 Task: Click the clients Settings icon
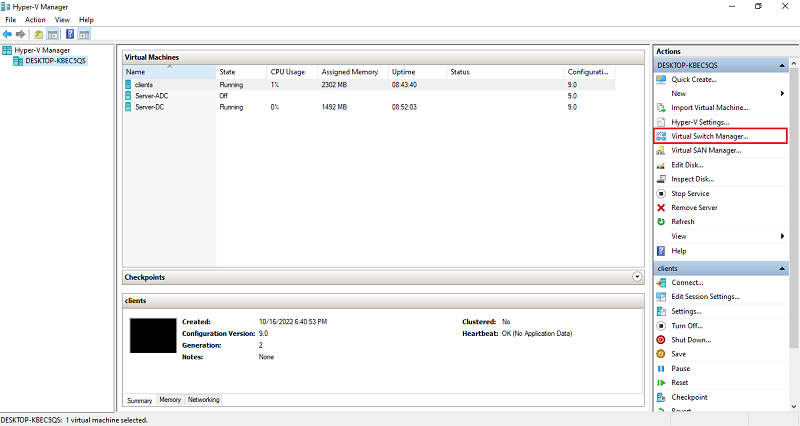661,311
